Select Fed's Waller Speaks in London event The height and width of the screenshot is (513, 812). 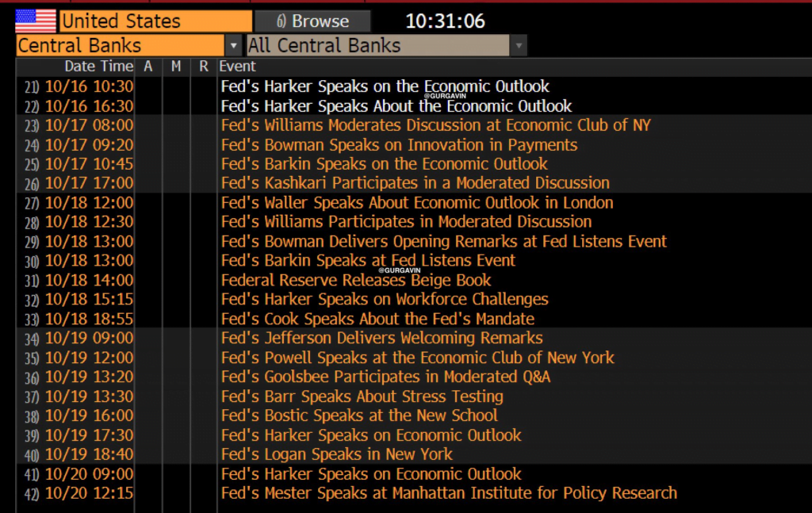click(416, 202)
